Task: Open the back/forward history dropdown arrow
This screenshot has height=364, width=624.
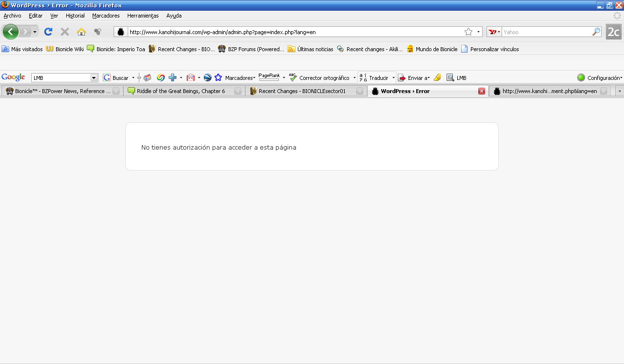Action: click(35, 32)
